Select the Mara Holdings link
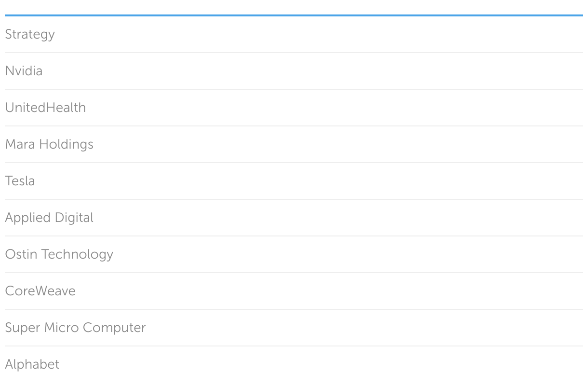Image resolution: width=588 pixels, height=387 pixels. point(49,144)
